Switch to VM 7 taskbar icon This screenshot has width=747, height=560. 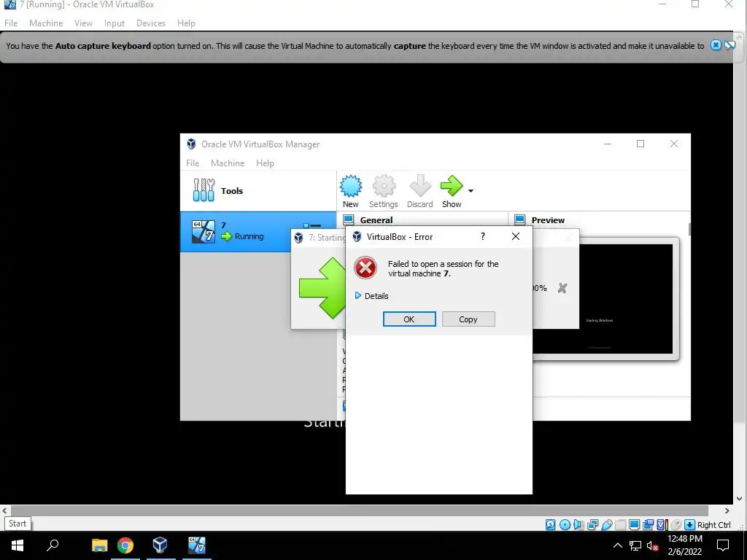tap(197, 545)
